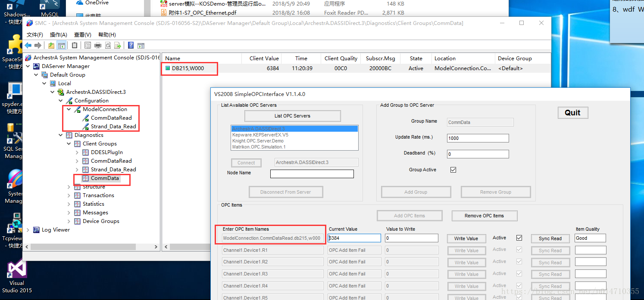644x300 pixels.
Task: Click Active checkbox in Channel1.Device1.R1 row
Action: pyautogui.click(x=519, y=249)
